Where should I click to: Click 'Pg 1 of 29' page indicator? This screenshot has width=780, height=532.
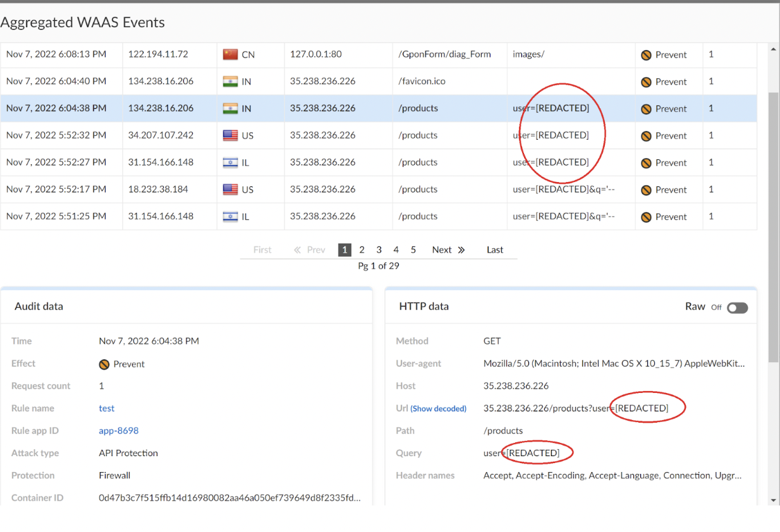[x=379, y=266]
